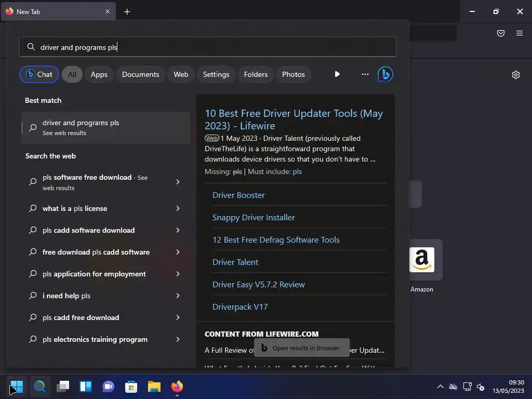Open 12 Best Free Defrag Software link
The height and width of the screenshot is (399, 532).
tap(276, 240)
